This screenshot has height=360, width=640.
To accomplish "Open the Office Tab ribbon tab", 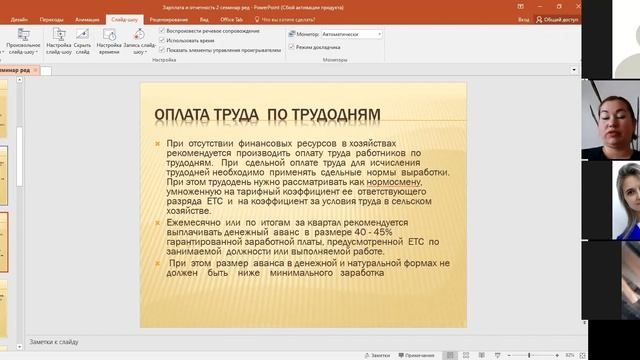I will pyautogui.click(x=231, y=19).
